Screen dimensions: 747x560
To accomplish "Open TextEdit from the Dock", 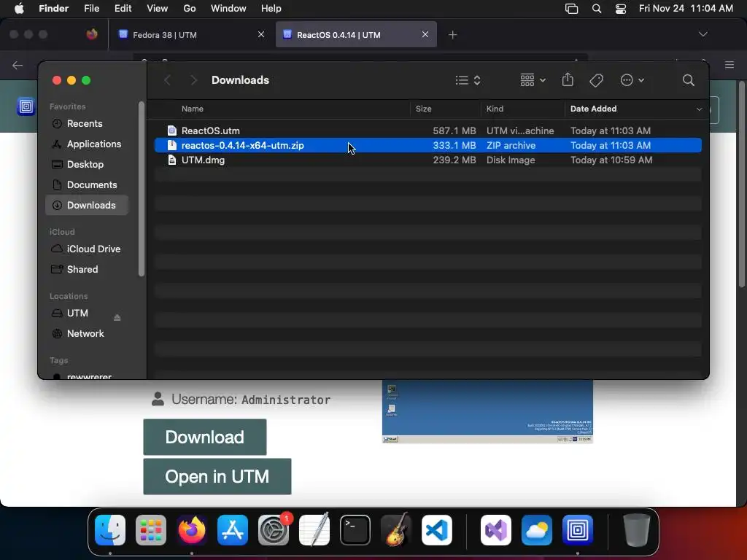I will tap(314, 530).
